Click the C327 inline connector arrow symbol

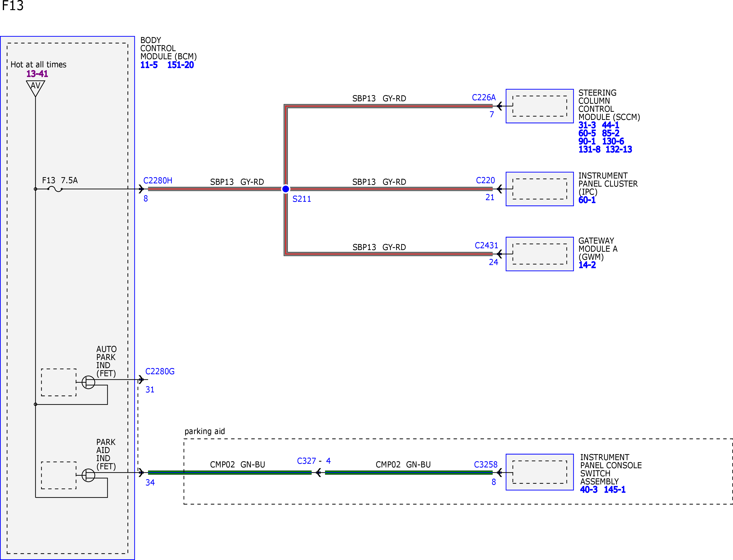pos(319,472)
